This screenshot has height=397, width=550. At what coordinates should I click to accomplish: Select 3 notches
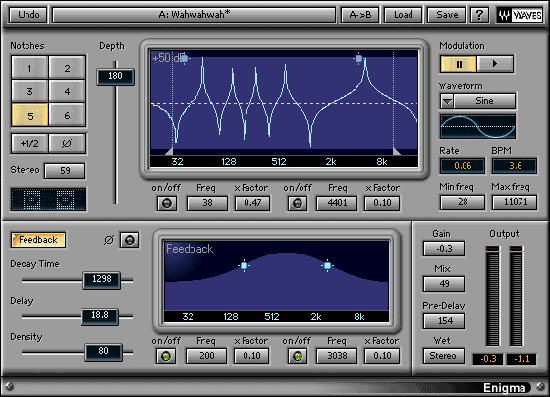[30, 91]
